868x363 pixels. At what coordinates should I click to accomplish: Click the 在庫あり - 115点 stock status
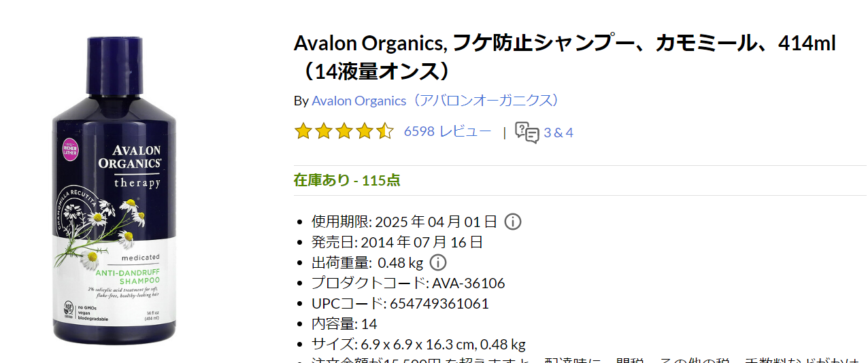click(347, 180)
